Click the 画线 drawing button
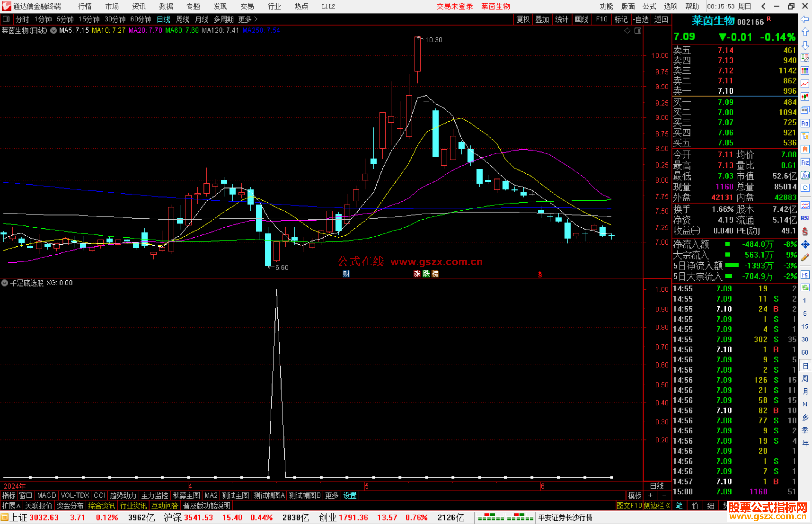Screen dimensions: 812x524 tap(581, 19)
